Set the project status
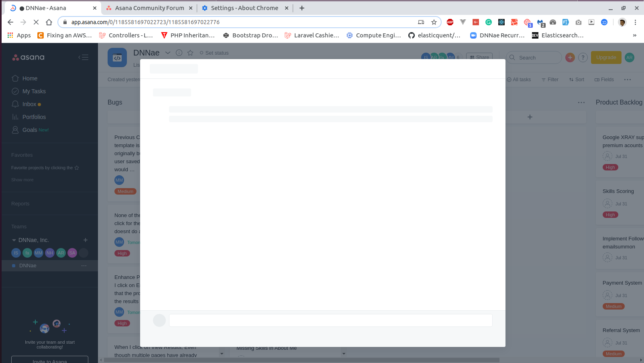The height and width of the screenshot is (363, 644). 214,53
